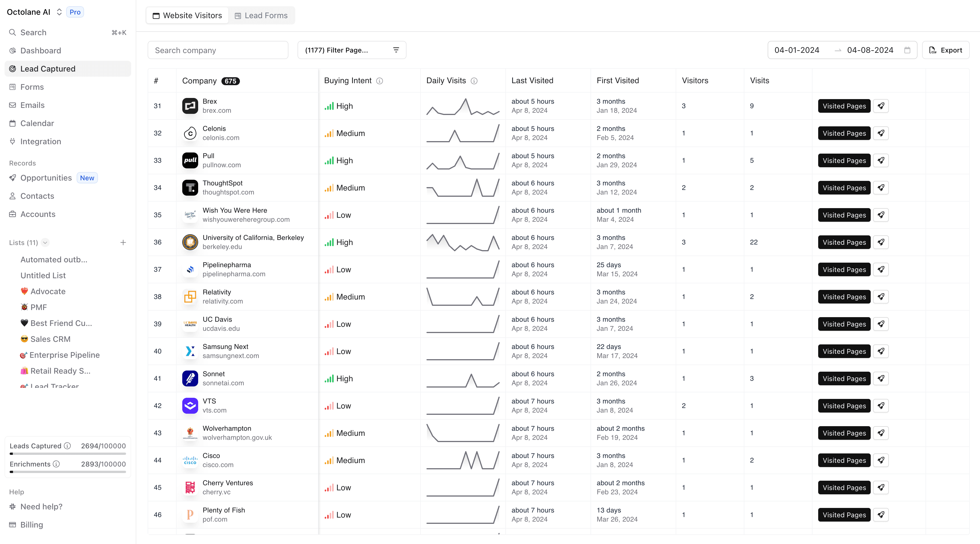Click Visited Pages for Pipelinepharma
The height and width of the screenshot is (544, 980).
844,269
